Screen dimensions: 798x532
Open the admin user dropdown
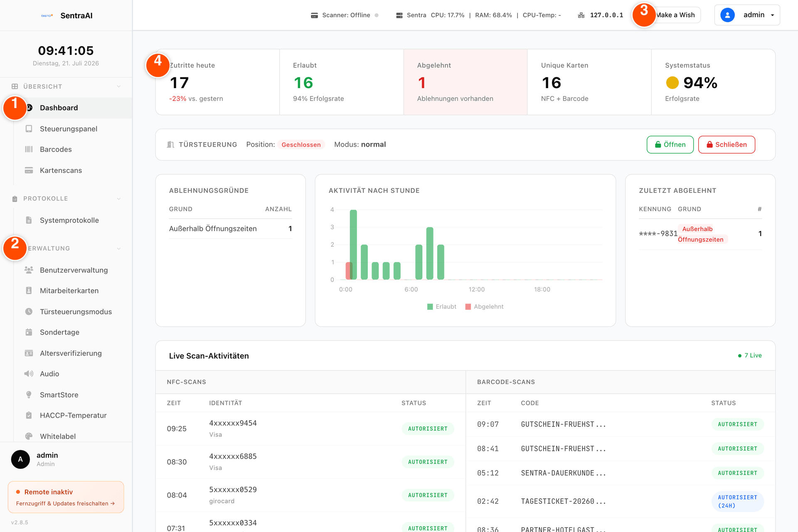pos(747,15)
